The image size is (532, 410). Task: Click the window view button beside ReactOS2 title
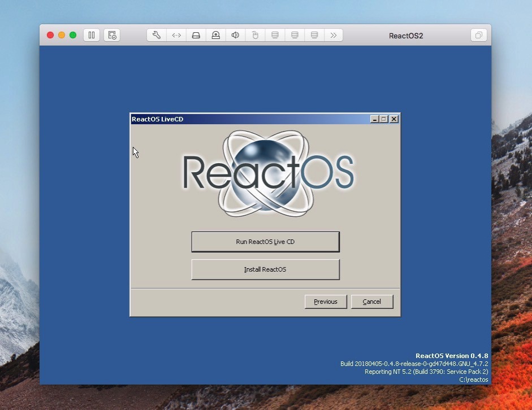point(478,35)
